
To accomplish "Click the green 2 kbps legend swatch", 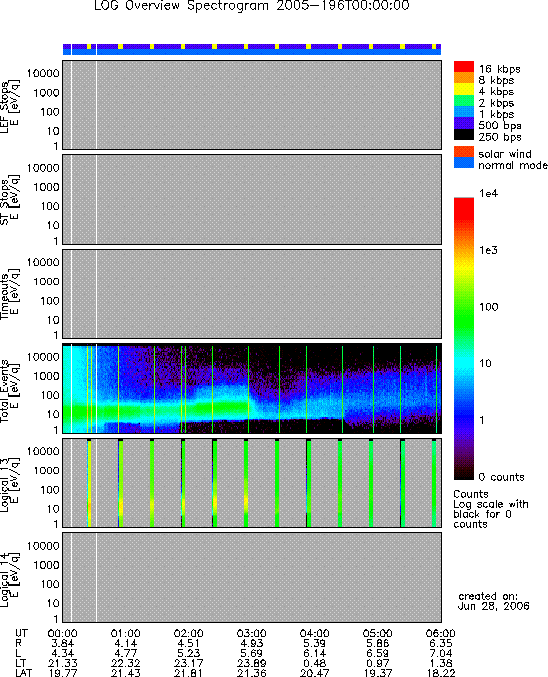I will click(463, 100).
